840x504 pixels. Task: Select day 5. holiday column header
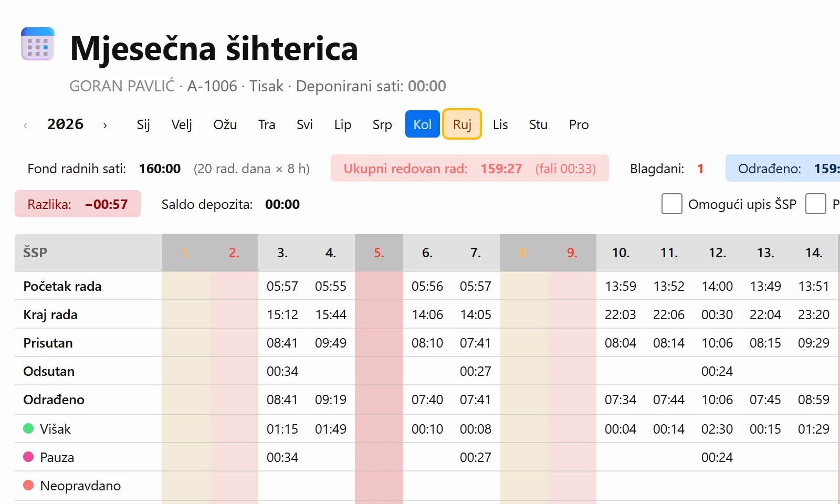tap(379, 253)
